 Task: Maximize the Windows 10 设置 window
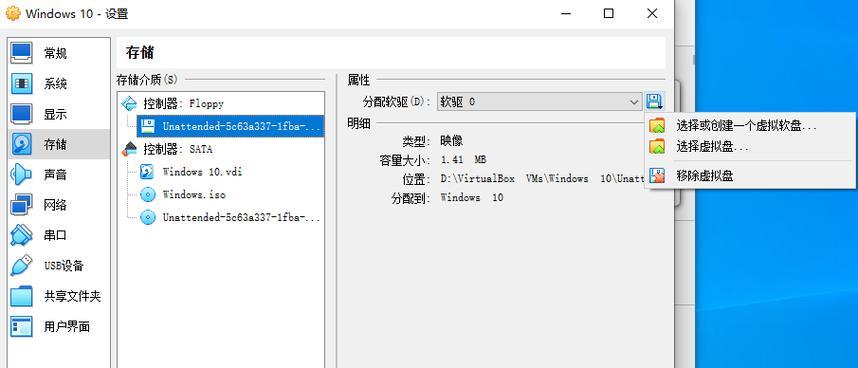(608, 14)
